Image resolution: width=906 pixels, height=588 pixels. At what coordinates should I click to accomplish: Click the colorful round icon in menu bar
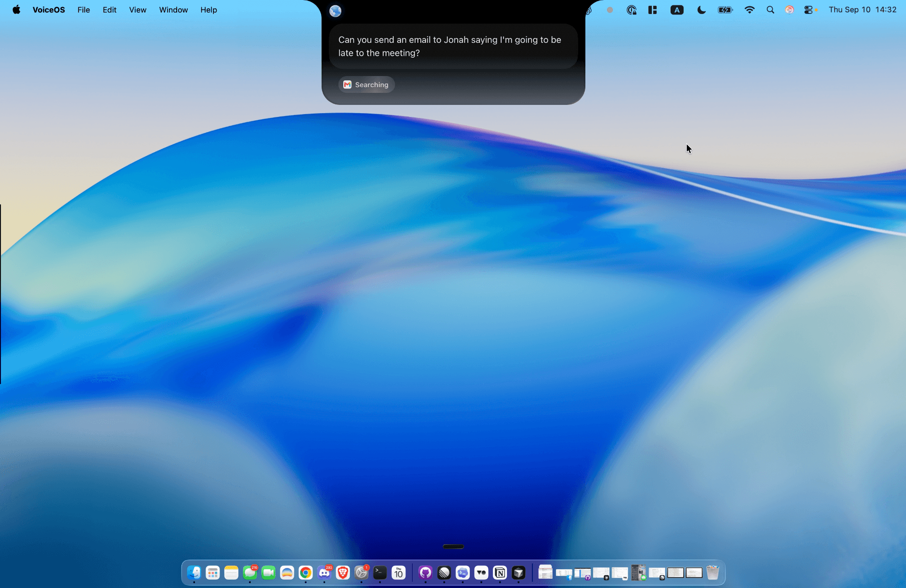click(x=790, y=10)
